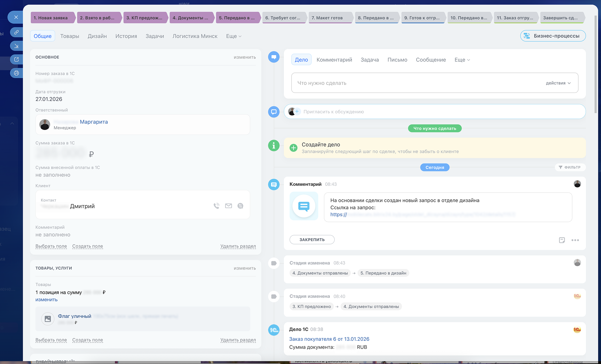Click the Что нужно сделать input field

pos(435,83)
